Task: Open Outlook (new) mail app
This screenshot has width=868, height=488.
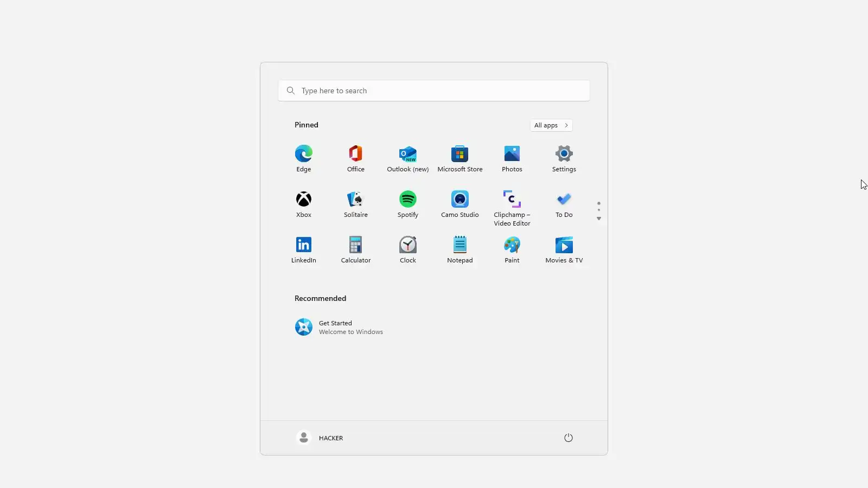Action: (408, 158)
